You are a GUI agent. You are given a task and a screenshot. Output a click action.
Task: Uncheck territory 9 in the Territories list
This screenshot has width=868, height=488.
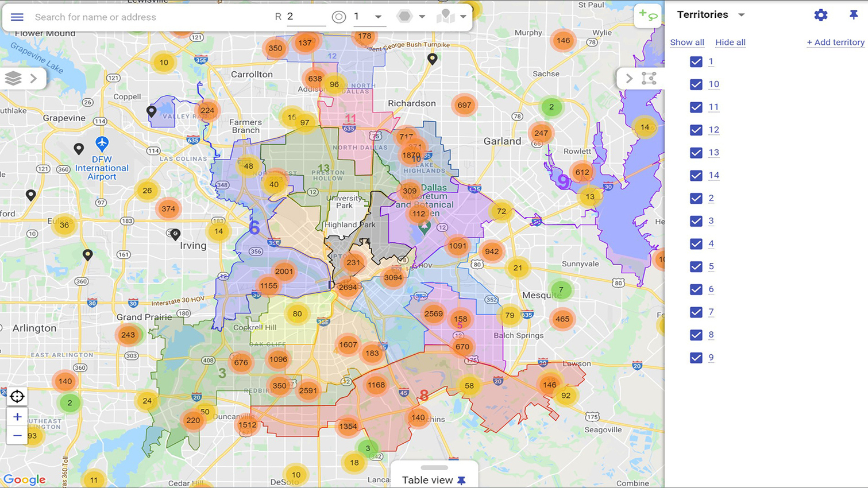pyautogui.click(x=696, y=357)
